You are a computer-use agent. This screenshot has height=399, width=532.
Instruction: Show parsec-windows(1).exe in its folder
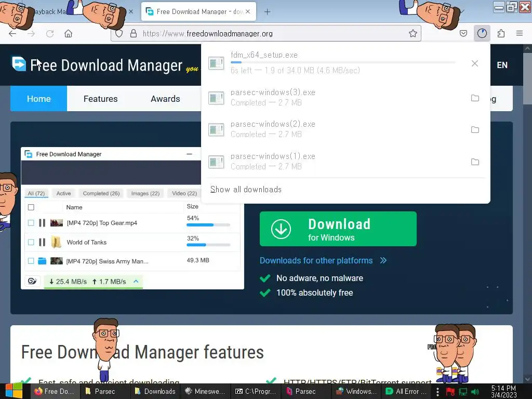[x=475, y=162]
